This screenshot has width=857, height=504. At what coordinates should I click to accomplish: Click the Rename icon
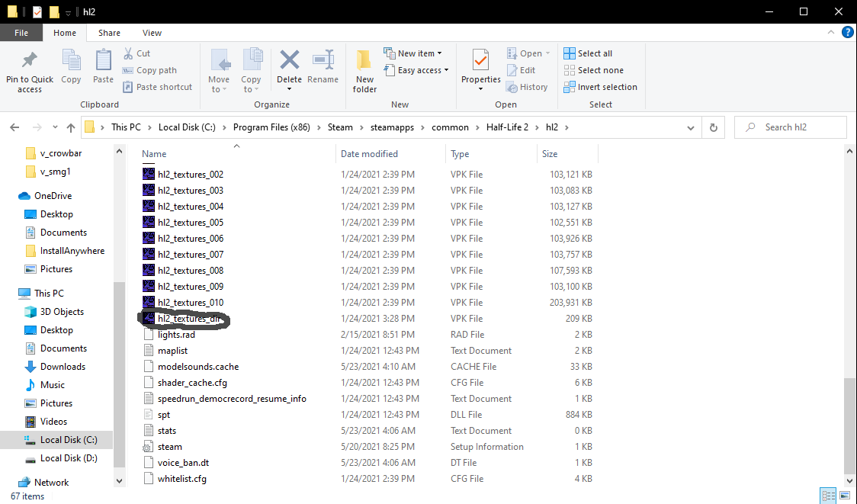(323, 59)
